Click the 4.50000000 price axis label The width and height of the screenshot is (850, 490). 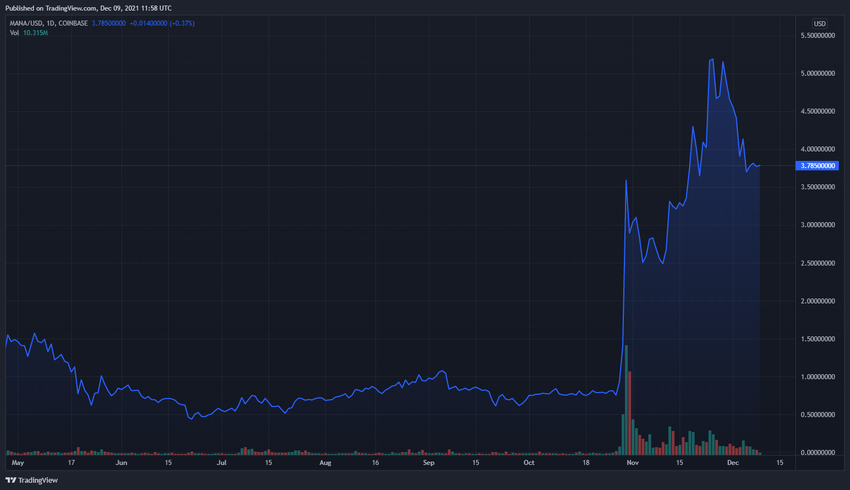(x=817, y=111)
